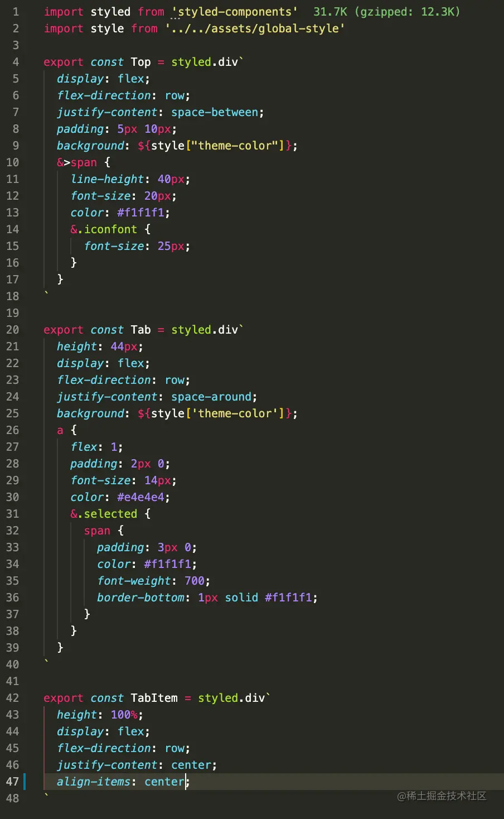The image size is (504, 819).
Task: Click the "space-between" value
Action: point(215,112)
